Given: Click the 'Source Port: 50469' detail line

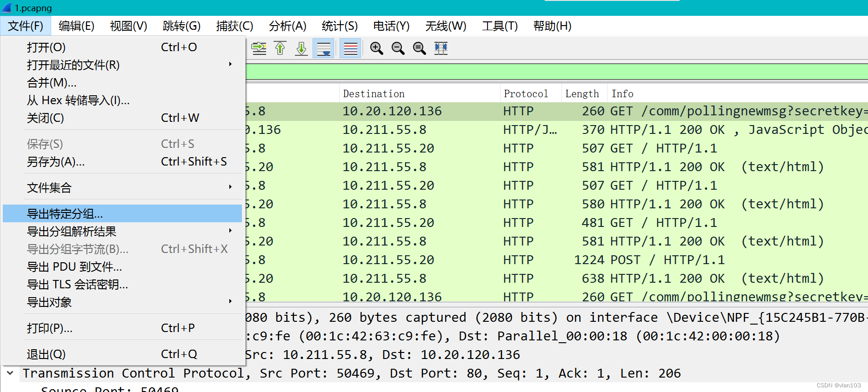Looking at the screenshot, I should 110,389.
